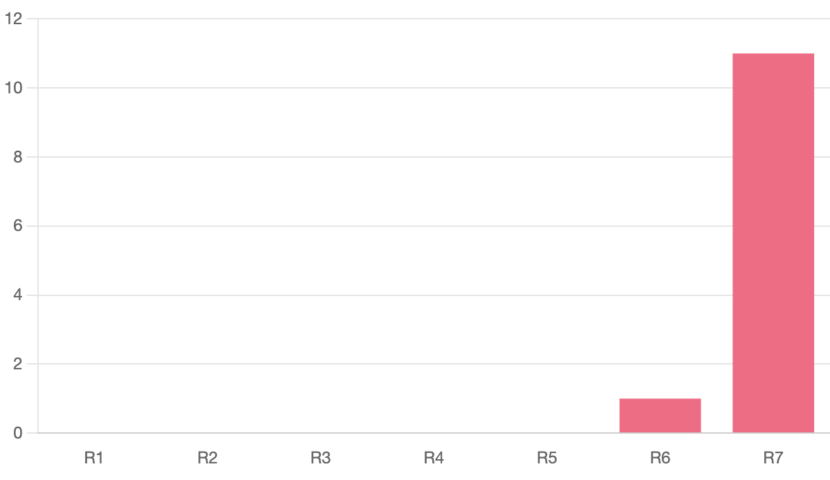The height and width of the screenshot is (480, 830).
Task: Click the horizontal gridline at value 4
Action: pos(400,295)
